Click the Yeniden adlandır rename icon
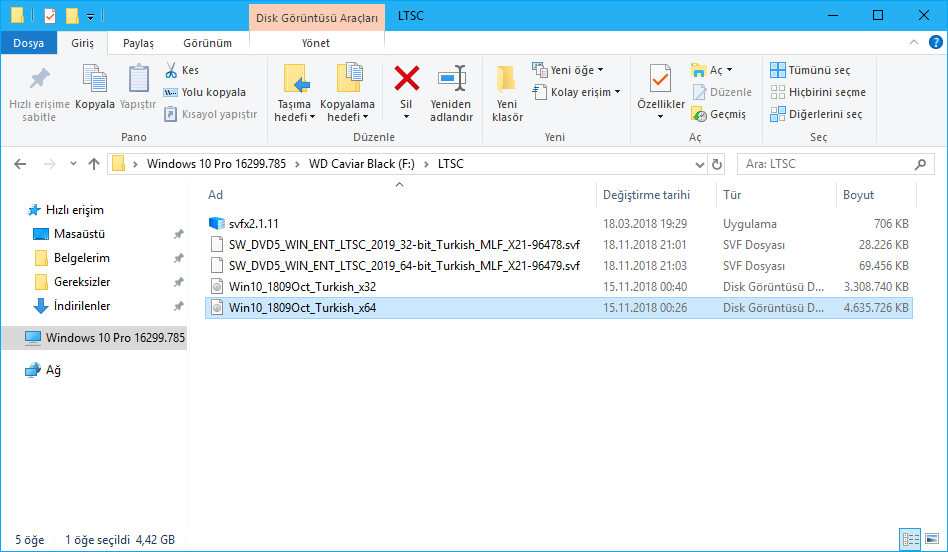The height and width of the screenshot is (552, 948). (x=451, y=79)
